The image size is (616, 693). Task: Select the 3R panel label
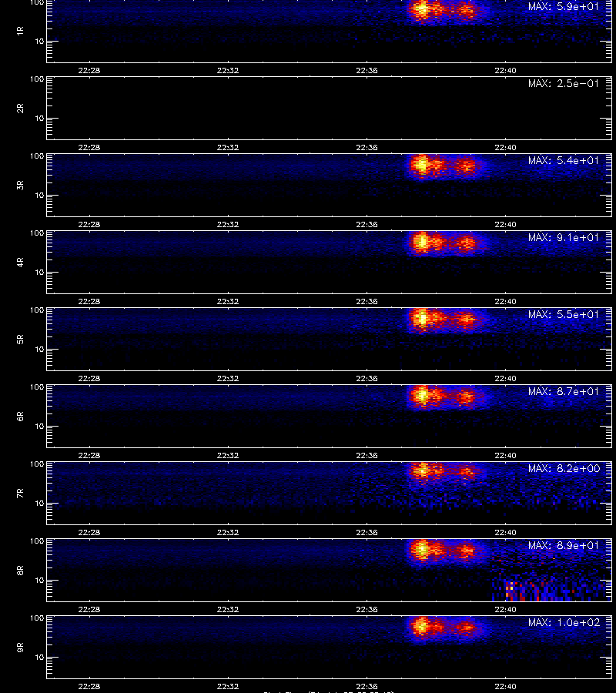click(20, 185)
